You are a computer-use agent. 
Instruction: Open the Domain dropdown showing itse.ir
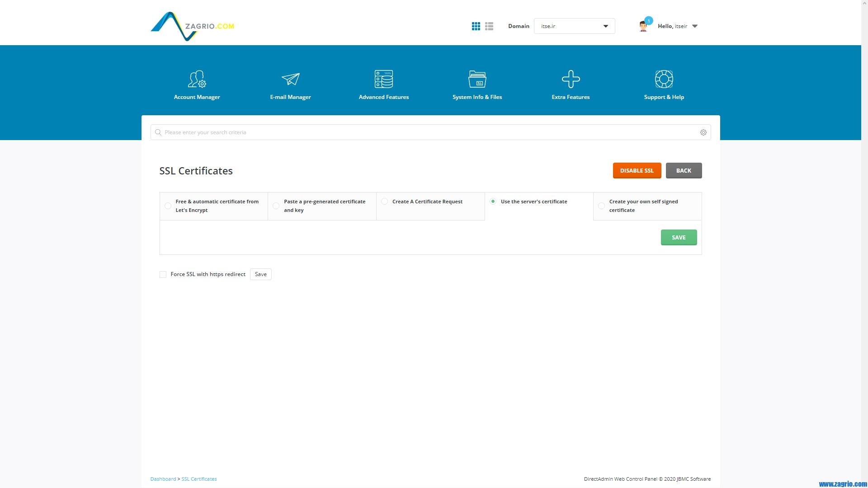click(x=574, y=26)
